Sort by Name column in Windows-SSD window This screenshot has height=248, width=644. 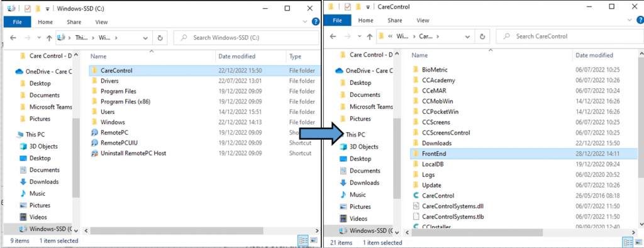(98, 57)
